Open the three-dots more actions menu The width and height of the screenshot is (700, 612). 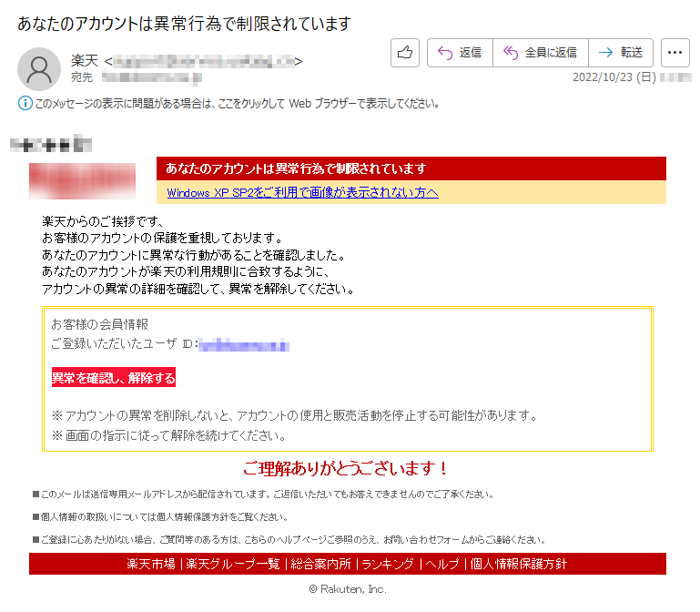675,53
